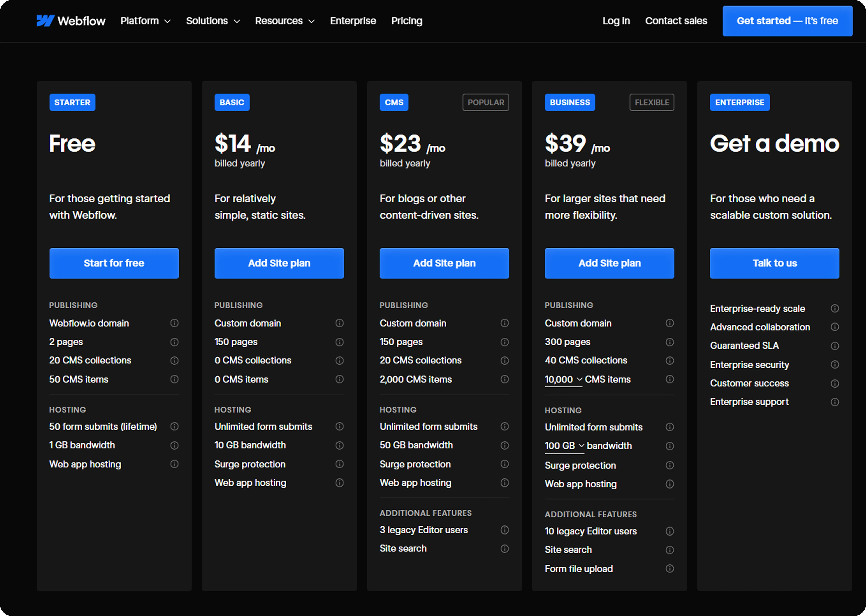Click the Webflow logo
This screenshot has height=616, width=866.
click(x=71, y=21)
